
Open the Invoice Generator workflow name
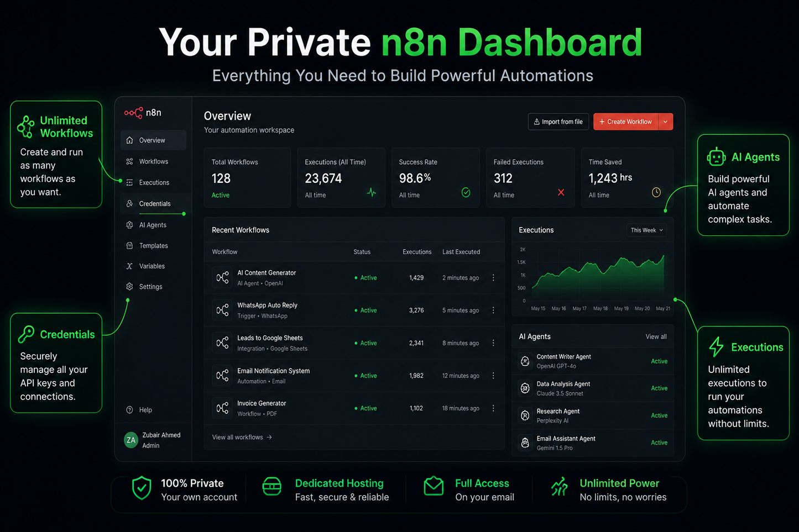(x=262, y=403)
